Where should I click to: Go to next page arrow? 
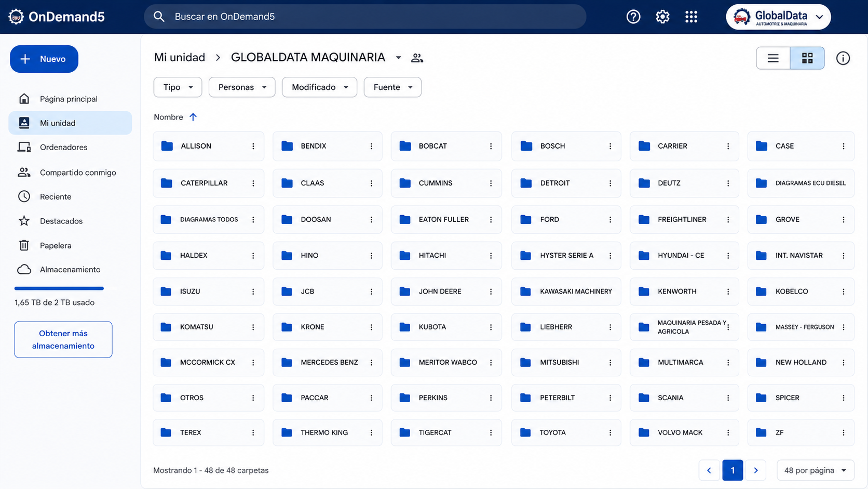pyautogui.click(x=756, y=470)
